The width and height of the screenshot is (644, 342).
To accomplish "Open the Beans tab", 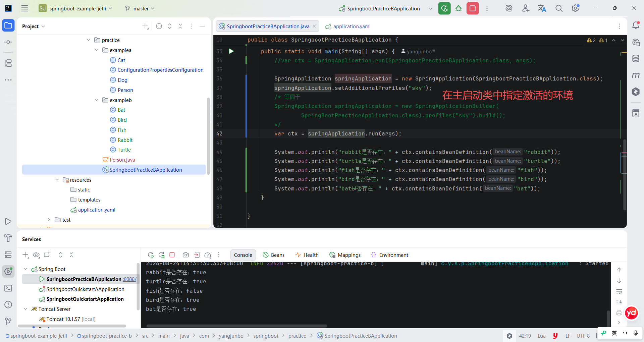I will coord(273,255).
